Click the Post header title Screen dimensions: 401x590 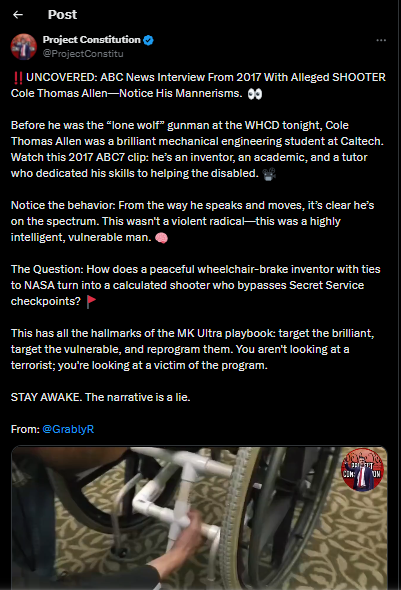(x=62, y=15)
